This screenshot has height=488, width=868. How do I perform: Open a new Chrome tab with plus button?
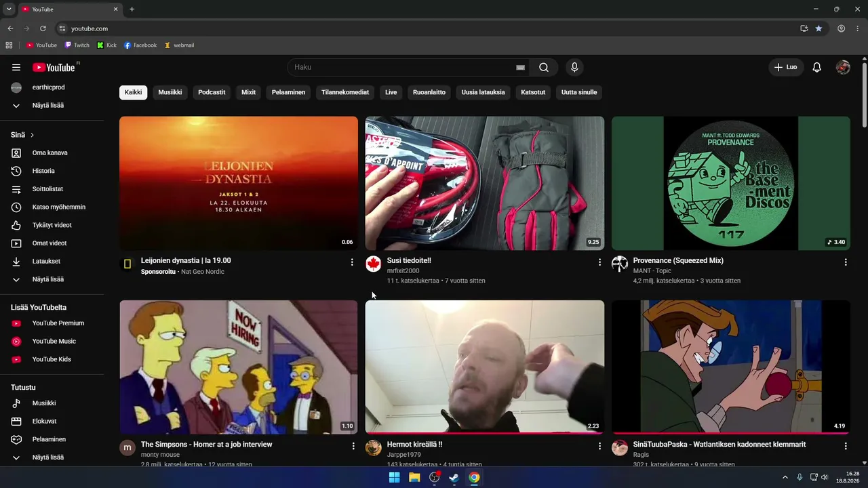coord(132,9)
